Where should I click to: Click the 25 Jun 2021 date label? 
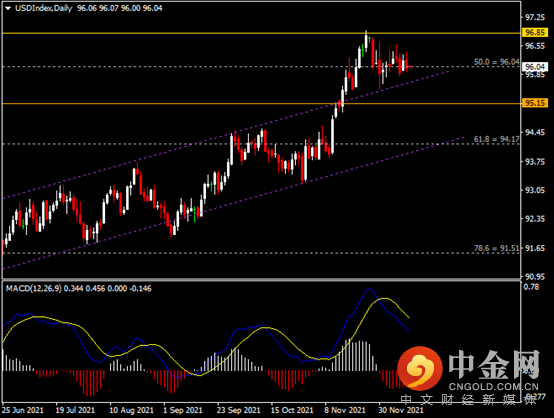coord(23,410)
